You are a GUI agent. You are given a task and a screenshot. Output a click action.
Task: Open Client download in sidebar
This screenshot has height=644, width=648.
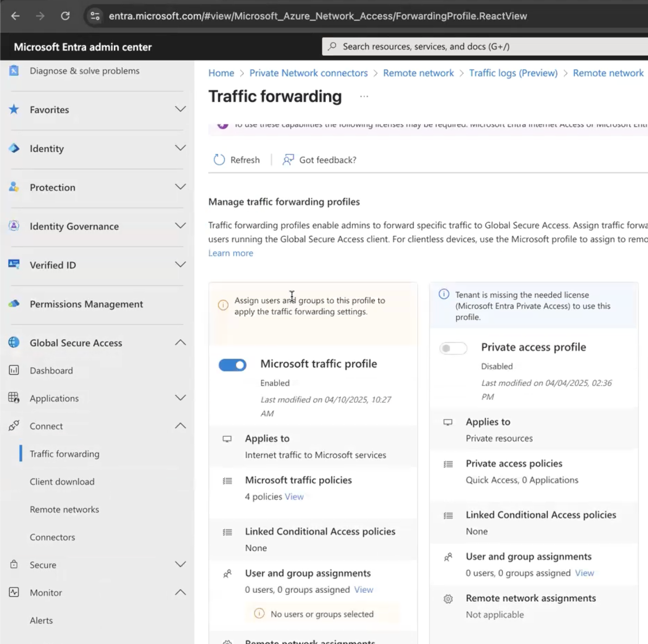tap(62, 481)
